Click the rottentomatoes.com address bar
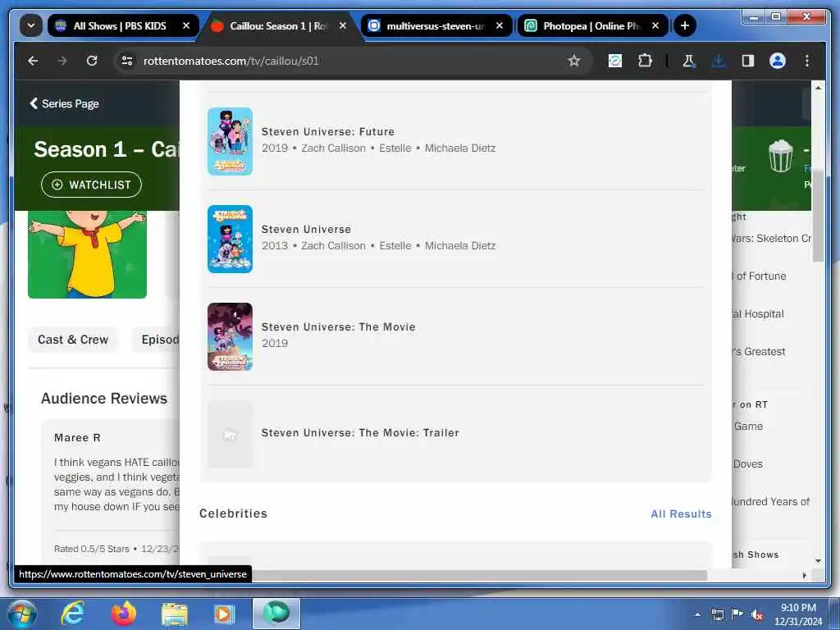The image size is (840, 630). point(354,61)
